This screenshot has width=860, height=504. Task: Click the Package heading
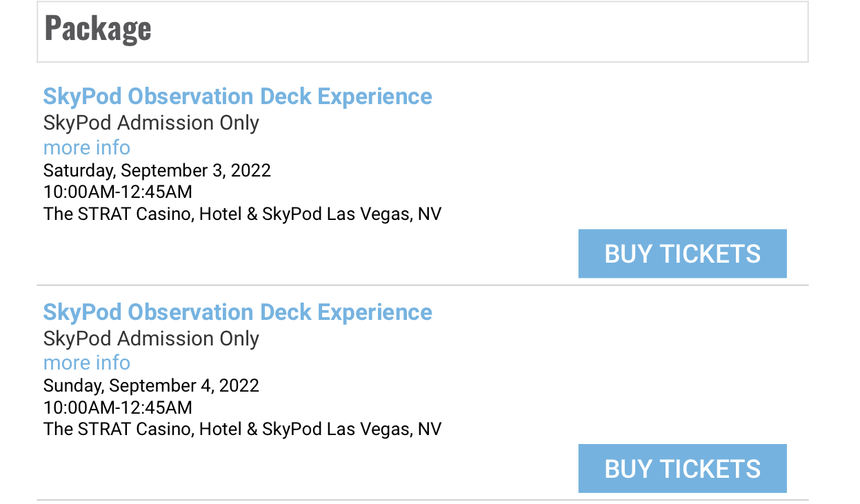click(x=98, y=29)
